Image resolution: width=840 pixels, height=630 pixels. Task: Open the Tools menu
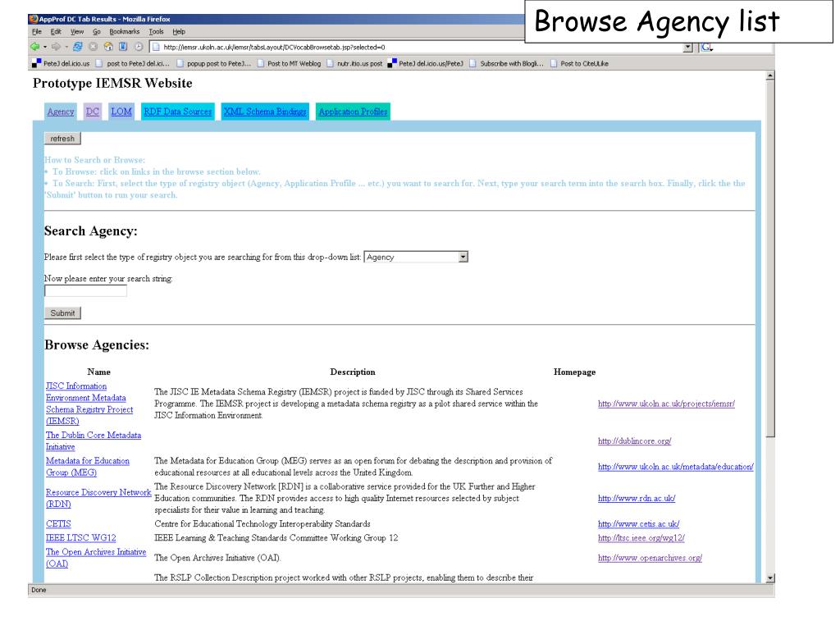click(156, 32)
